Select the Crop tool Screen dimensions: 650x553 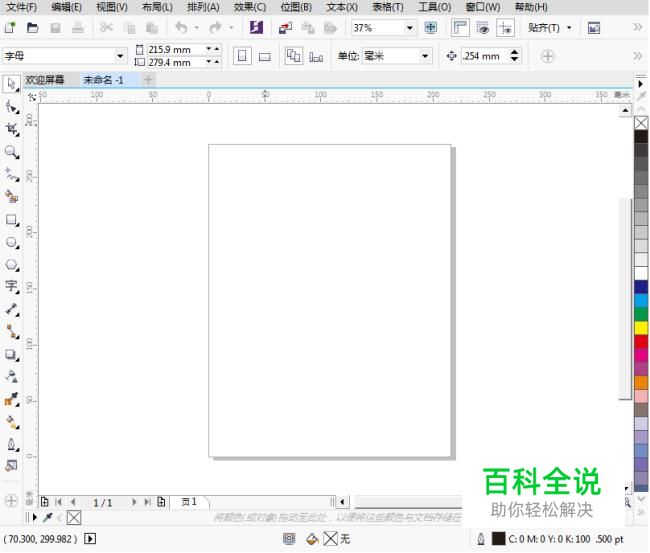coord(12,130)
